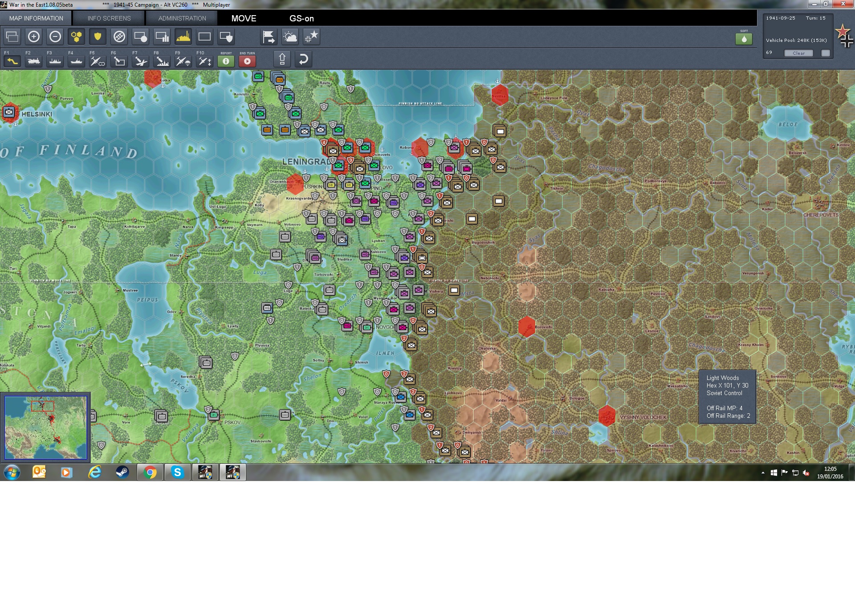The image size is (855, 616).
Task: Select F10 air transfer mode
Action: click(x=205, y=61)
